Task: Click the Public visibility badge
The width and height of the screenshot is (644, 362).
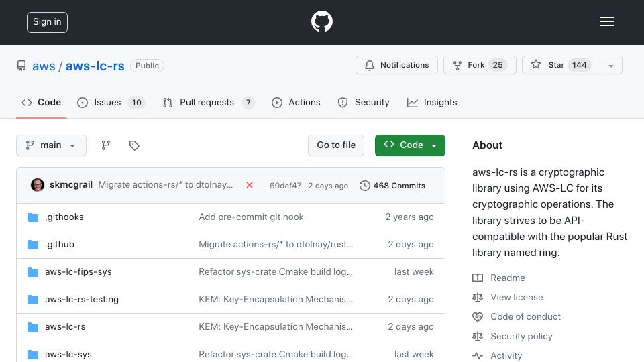Action: [147, 66]
